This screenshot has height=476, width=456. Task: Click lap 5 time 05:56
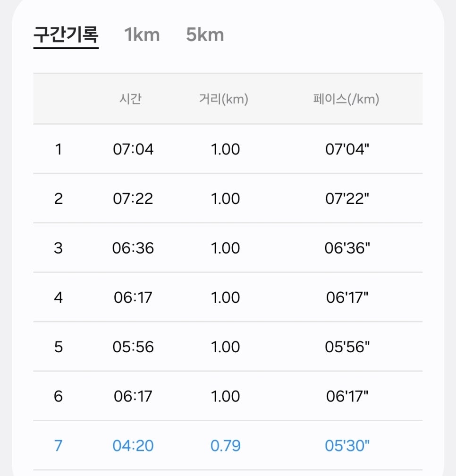click(x=133, y=347)
